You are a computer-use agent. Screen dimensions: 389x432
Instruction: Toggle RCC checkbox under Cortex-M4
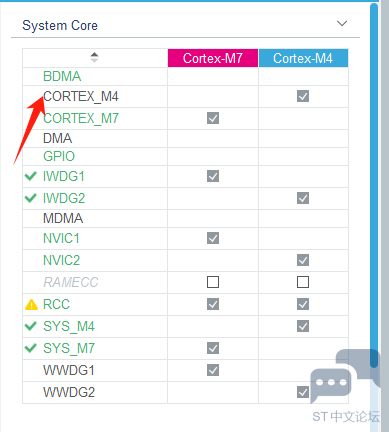(303, 304)
